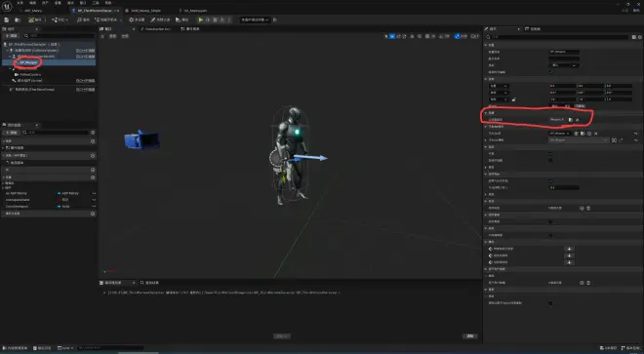Activate the scale gizmo tool in viewport

[405, 36]
